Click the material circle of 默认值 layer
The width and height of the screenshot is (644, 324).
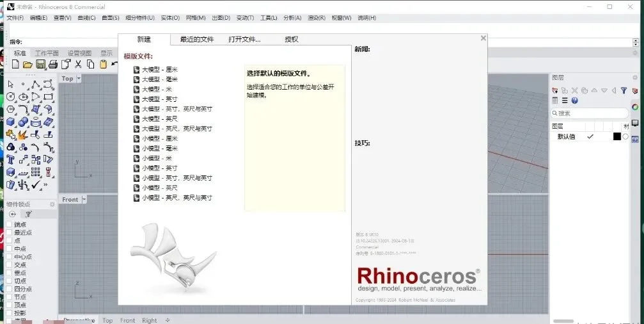[625, 136]
